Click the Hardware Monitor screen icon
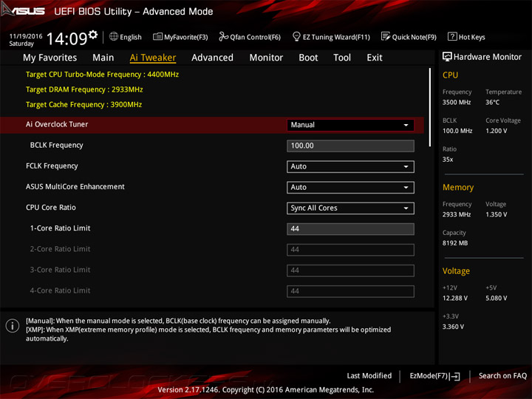This screenshot has height=399, width=532. 447,57
